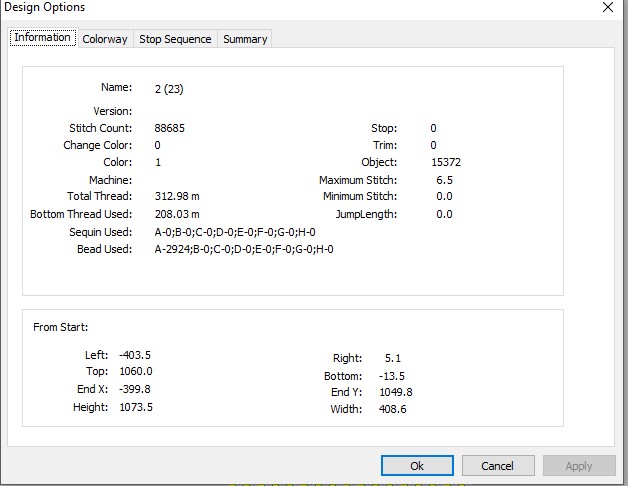Click the From Start label

point(60,327)
